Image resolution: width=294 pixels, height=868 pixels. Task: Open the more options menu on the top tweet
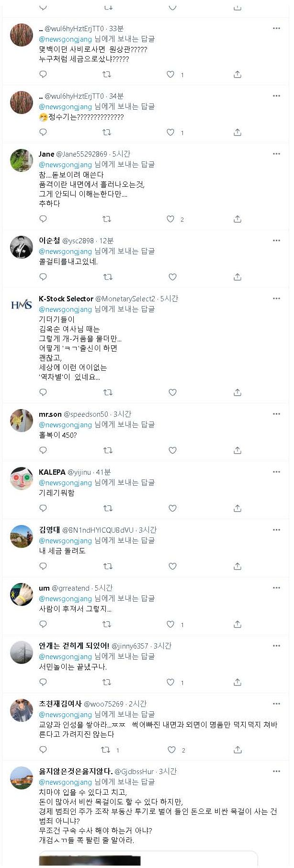coord(276,28)
